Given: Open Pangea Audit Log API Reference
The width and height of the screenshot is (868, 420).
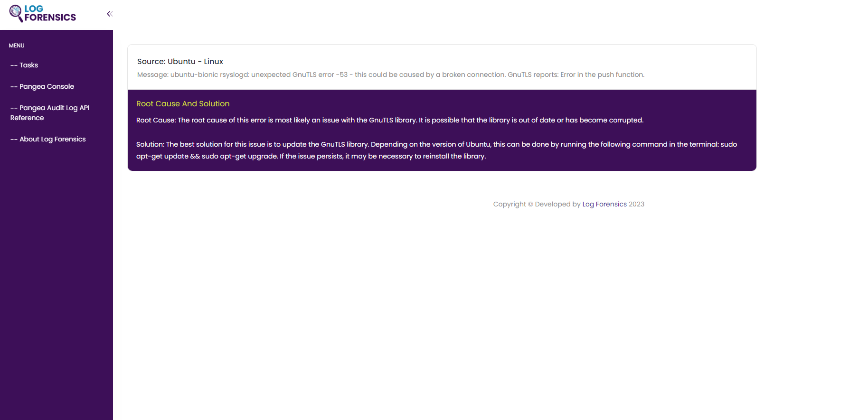Looking at the screenshot, I should [x=50, y=113].
